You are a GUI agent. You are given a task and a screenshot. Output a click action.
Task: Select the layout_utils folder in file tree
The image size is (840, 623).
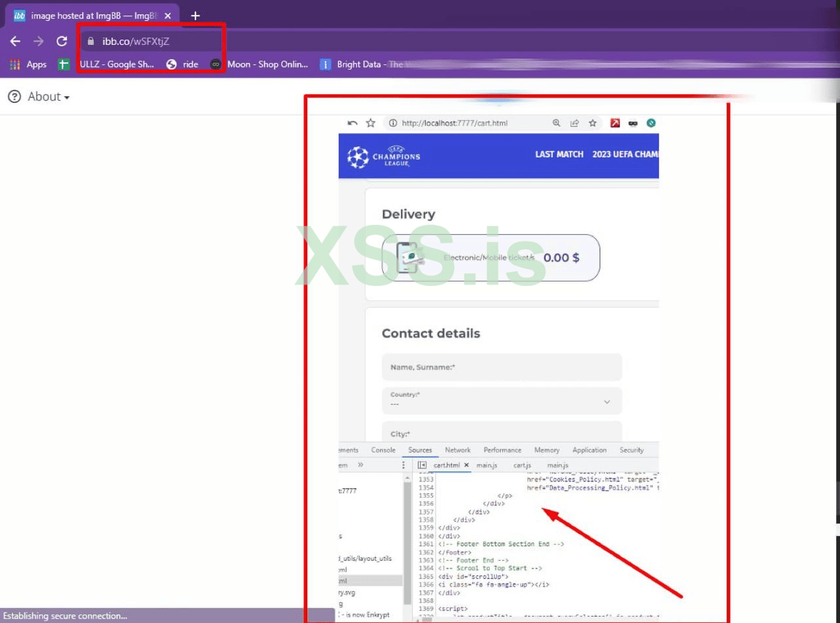coord(366,559)
